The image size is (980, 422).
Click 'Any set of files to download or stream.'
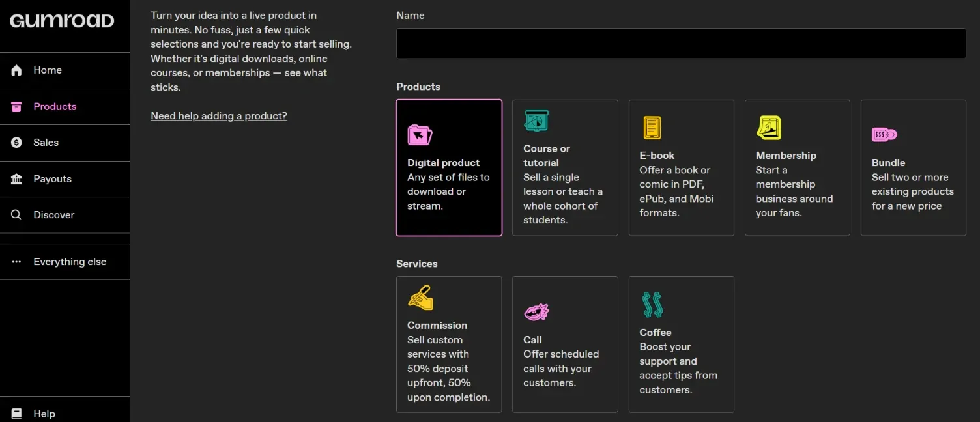[448, 191]
